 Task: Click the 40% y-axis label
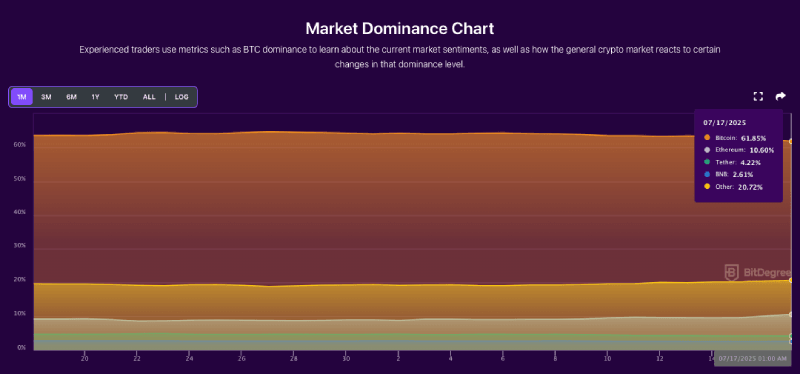20,212
